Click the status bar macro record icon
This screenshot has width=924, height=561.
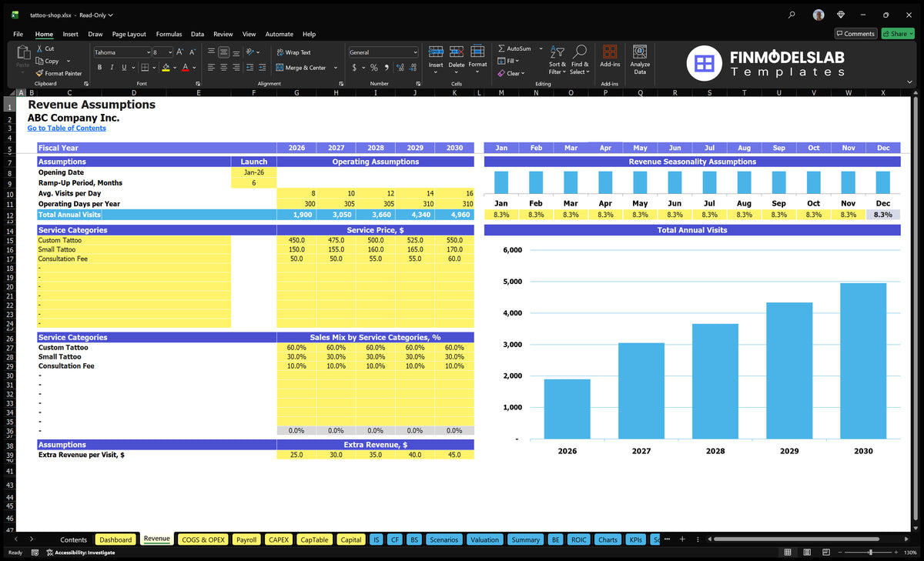35,553
